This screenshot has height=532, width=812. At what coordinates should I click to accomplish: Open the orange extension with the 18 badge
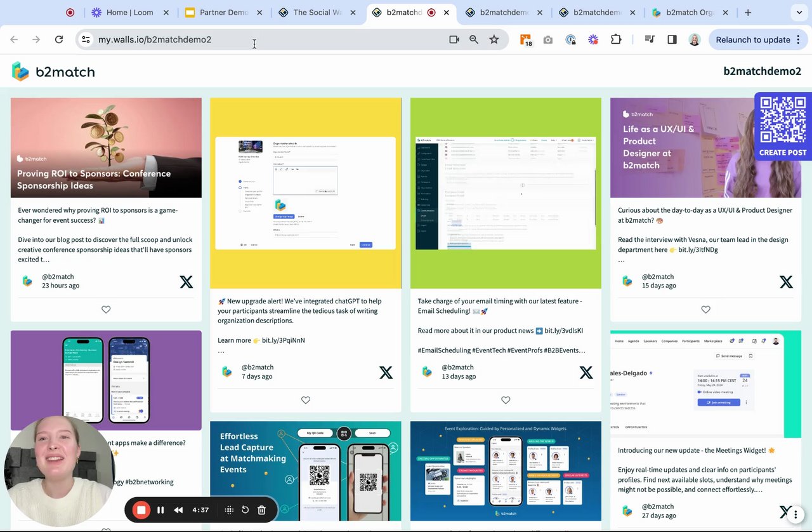click(526, 40)
